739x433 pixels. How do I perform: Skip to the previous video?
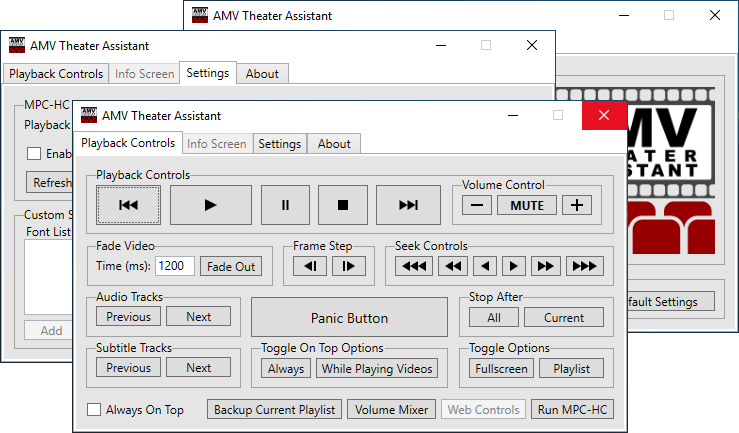127,205
